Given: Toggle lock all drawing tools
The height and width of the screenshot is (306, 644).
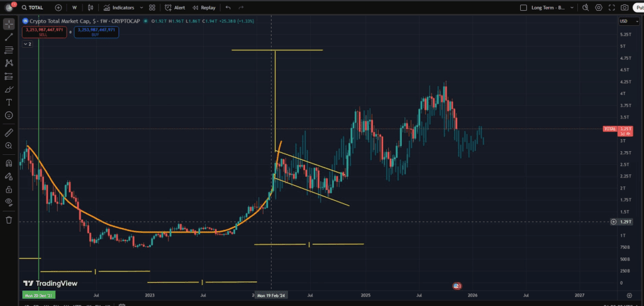Looking at the screenshot, I should (9, 189).
